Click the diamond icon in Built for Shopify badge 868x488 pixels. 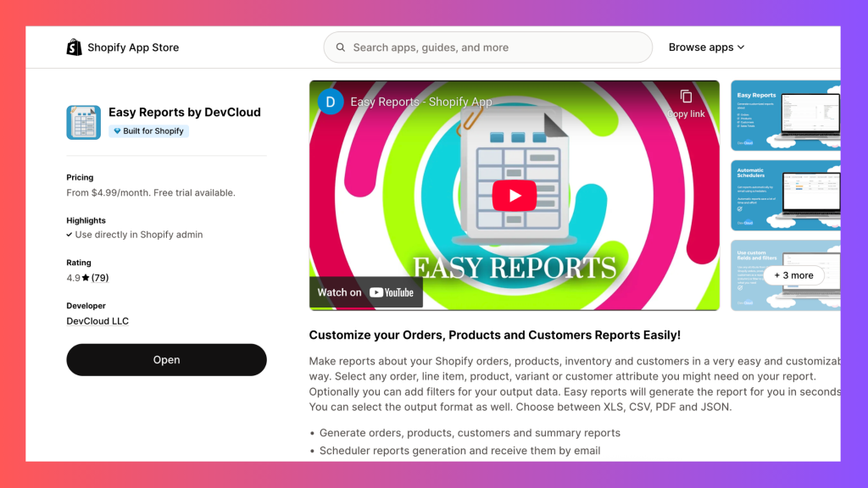click(116, 131)
